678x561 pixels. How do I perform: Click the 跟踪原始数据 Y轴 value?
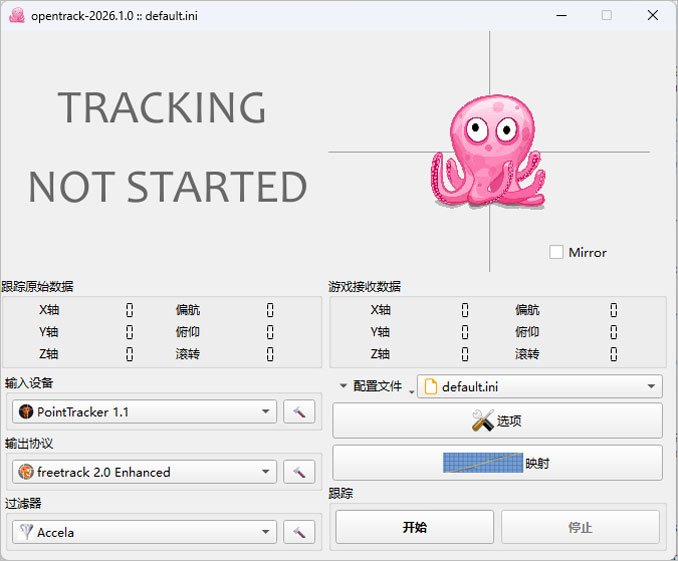click(130, 332)
